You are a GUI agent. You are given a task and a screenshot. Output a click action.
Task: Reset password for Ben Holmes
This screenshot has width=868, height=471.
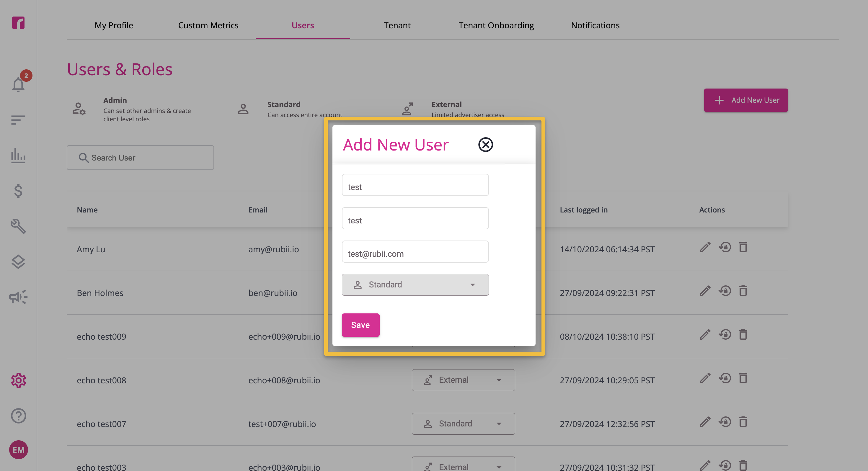pos(725,291)
